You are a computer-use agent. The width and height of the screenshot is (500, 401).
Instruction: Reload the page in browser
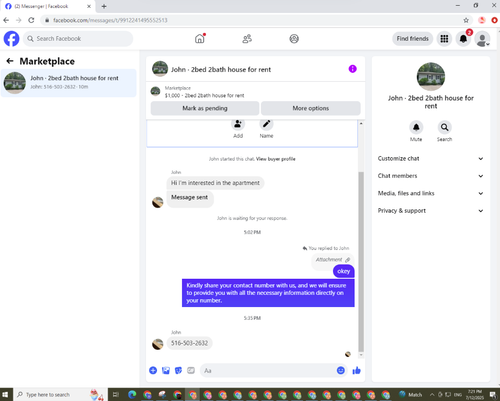pos(31,20)
